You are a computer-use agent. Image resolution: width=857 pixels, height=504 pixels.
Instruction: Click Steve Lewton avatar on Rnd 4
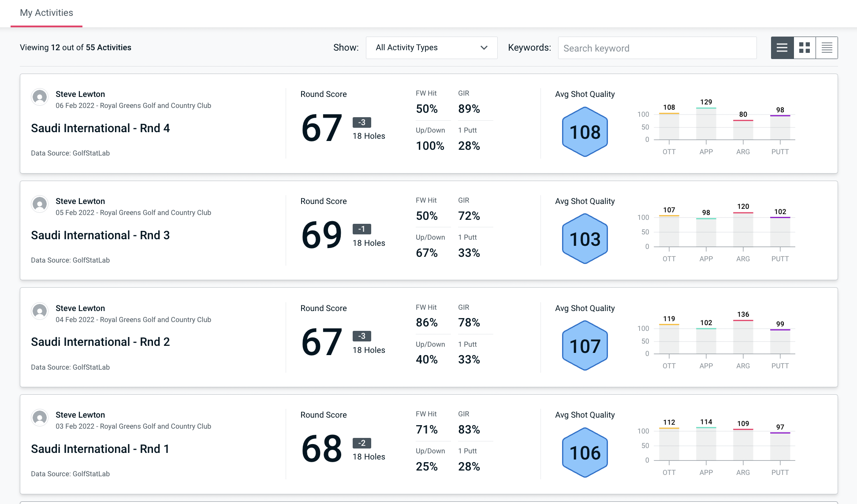(x=40, y=97)
